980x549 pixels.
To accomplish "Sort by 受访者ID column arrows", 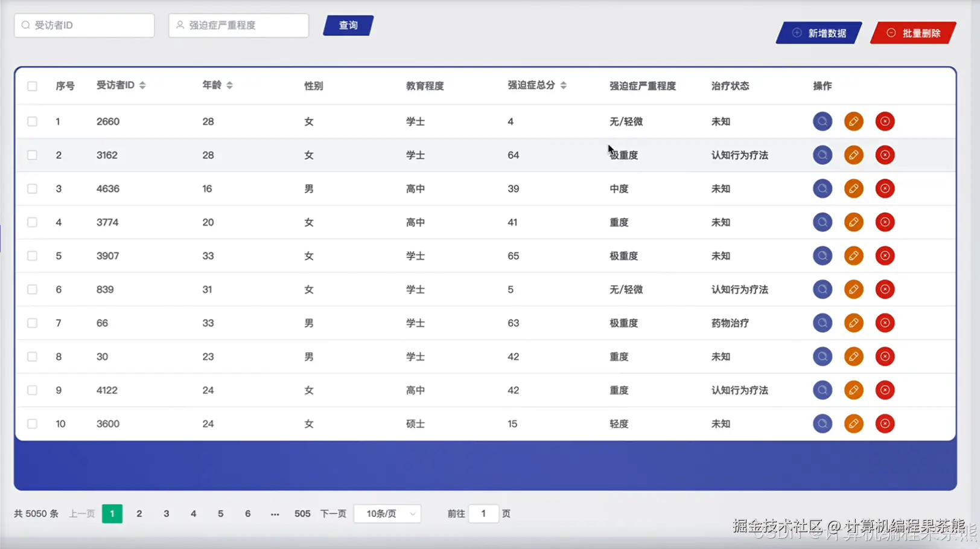I will click(142, 85).
